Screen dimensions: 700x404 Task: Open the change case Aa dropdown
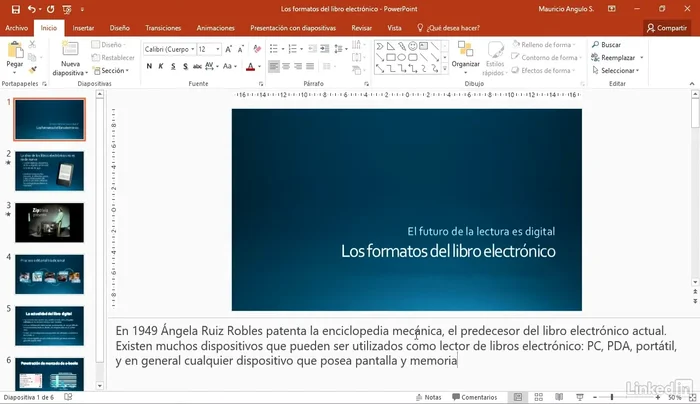click(229, 66)
